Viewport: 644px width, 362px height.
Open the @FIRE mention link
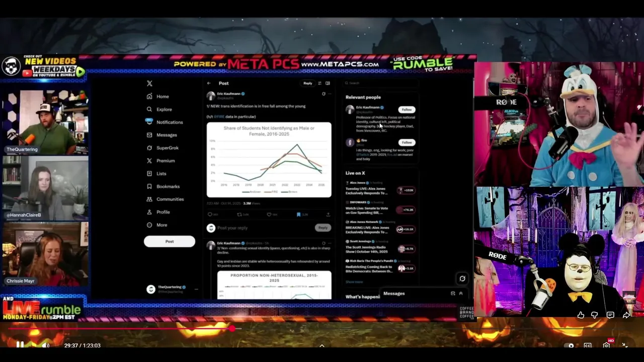tap(219, 117)
